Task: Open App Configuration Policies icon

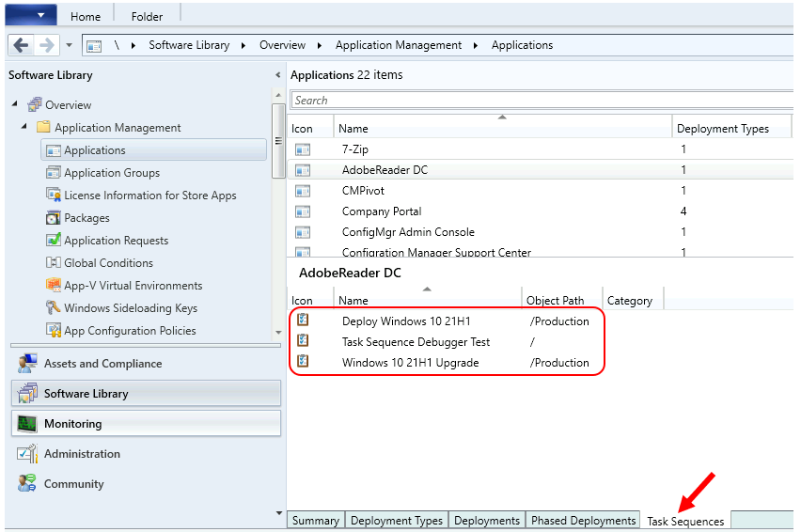Action: click(x=54, y=330)
